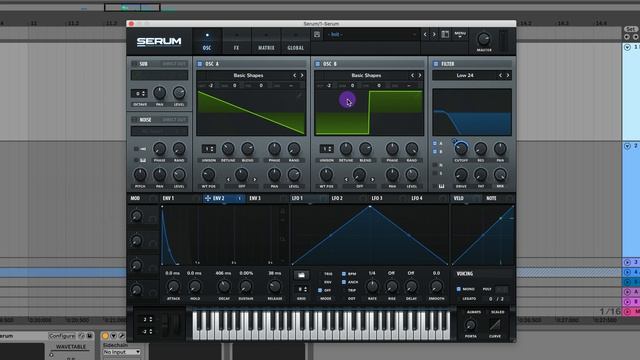Open the Low 24 filter type menu

pyautogui.click(x=465, y=76)
